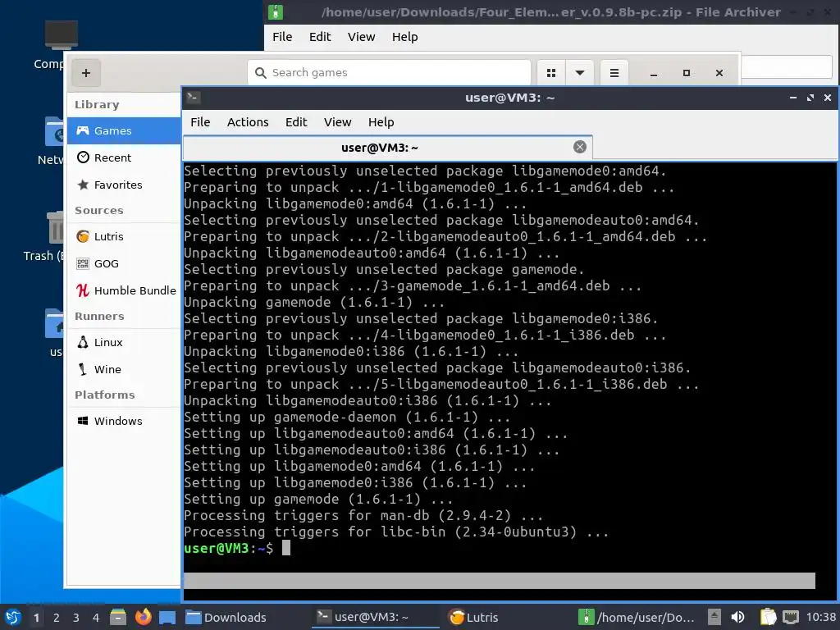Screen dimensions: 840x630
Task: Click the Windows logo icon
Action: coord(83,421)
